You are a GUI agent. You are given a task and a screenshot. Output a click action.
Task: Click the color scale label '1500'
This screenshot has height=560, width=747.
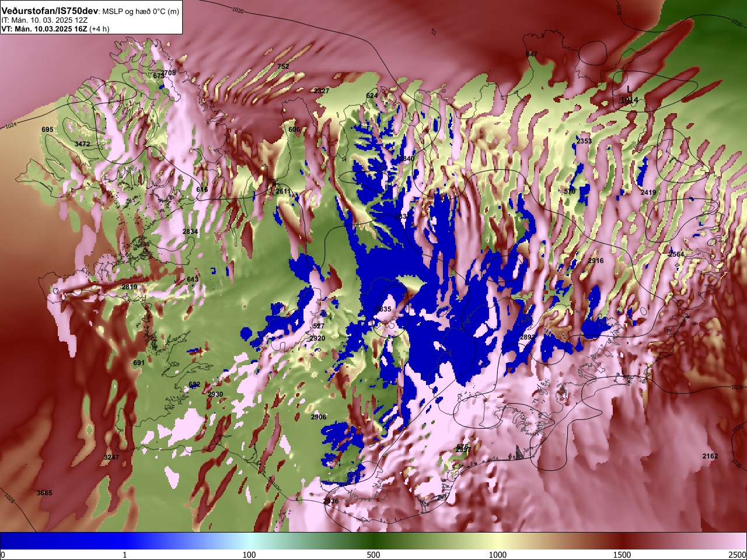(622, 555)
